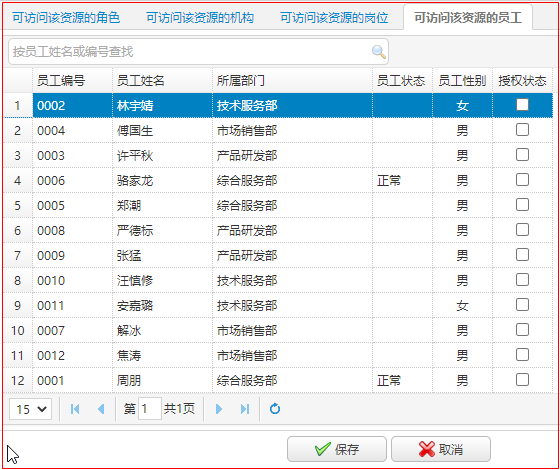Screen dimensions: 560x470
Task: Click the 保存 button
Action: (x=337, y=449)
